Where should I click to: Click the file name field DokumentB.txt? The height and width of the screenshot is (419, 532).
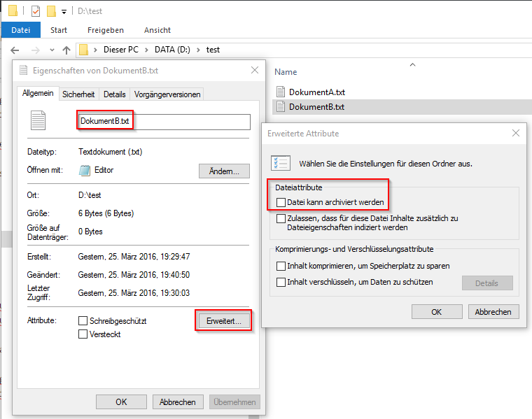pyautogui.click(x=164, y=122)
